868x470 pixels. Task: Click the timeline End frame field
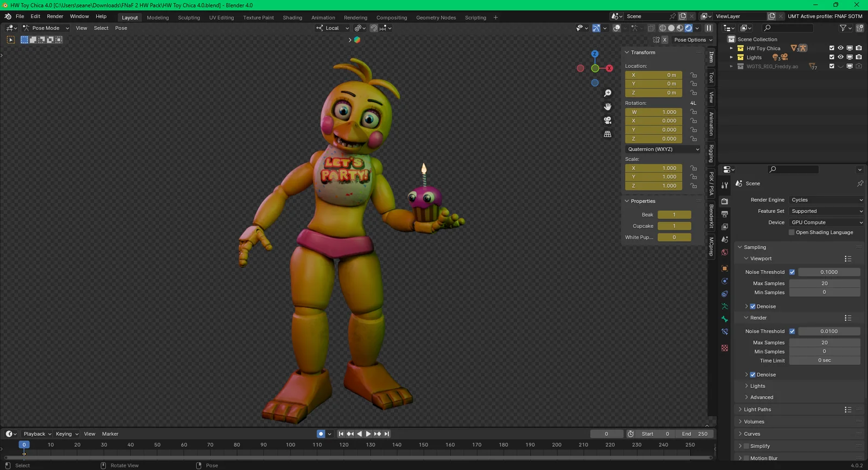[694, 434]
